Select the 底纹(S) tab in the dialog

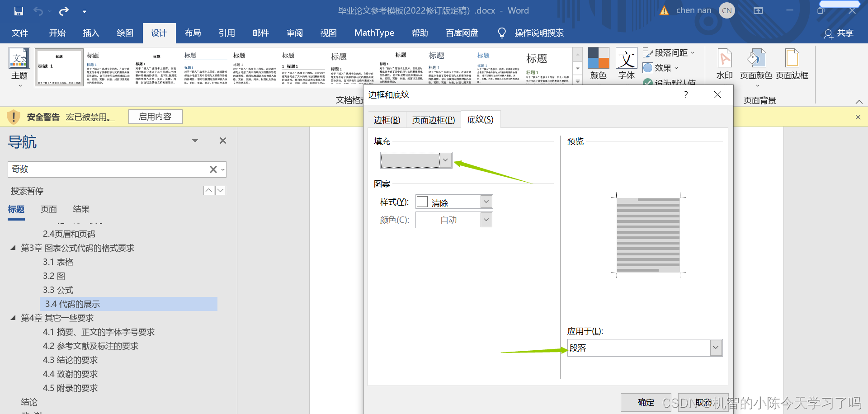[481, 120]
